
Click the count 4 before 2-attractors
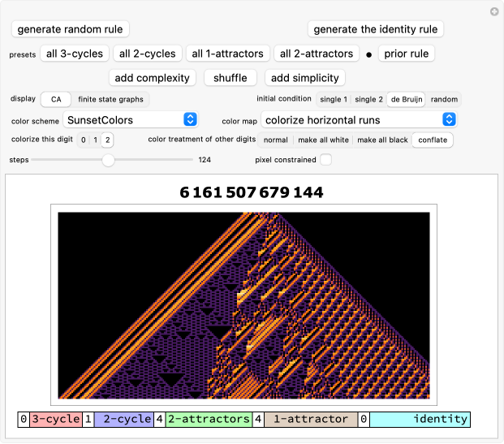pos(159,420)
